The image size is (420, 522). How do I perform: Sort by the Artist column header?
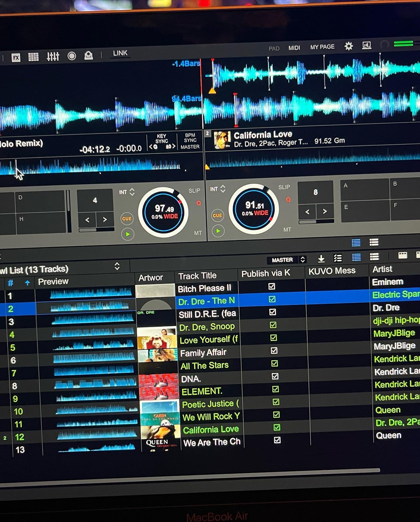tap(382, 269)
